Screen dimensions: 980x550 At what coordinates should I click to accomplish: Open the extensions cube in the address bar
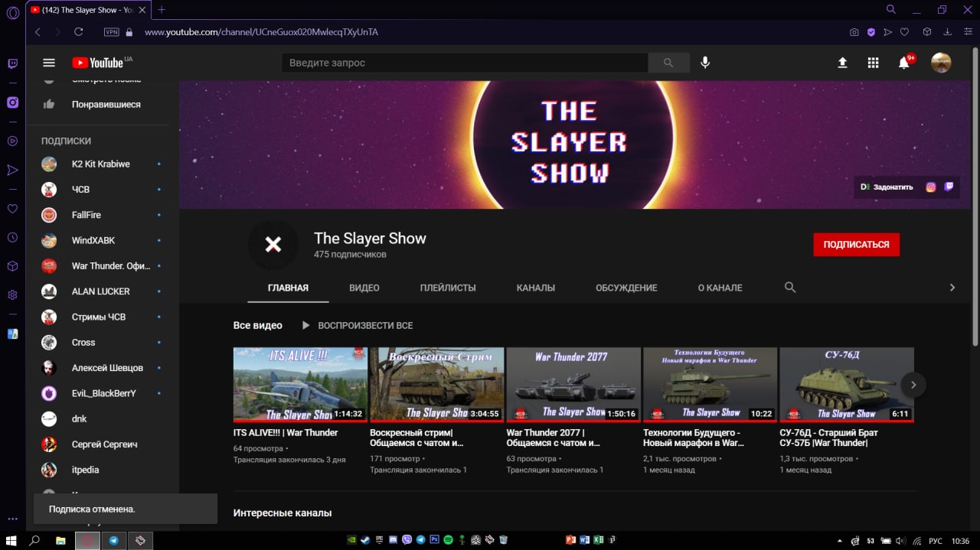(927, 32)
